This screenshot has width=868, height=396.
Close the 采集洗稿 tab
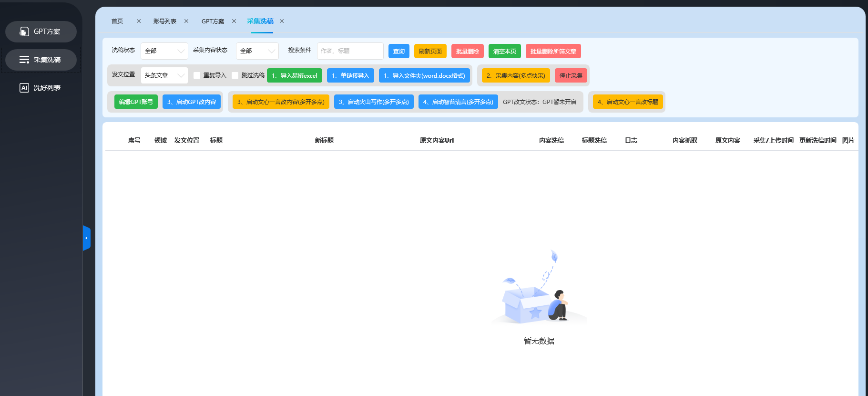(x=282, y=21)
